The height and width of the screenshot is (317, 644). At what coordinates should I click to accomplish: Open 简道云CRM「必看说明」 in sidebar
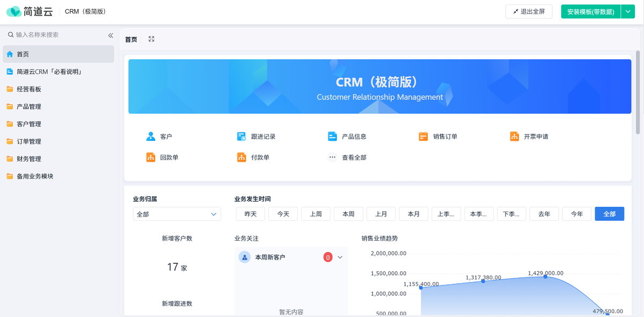click(x=58, y=71)
